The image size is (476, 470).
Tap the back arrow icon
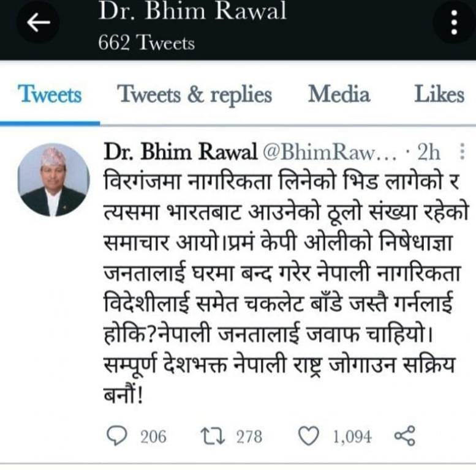[38, 22]
